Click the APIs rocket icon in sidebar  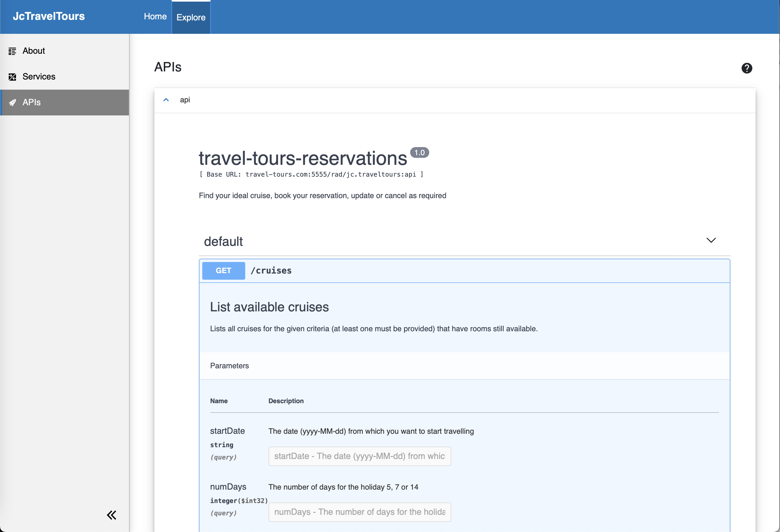coord(12,103)
